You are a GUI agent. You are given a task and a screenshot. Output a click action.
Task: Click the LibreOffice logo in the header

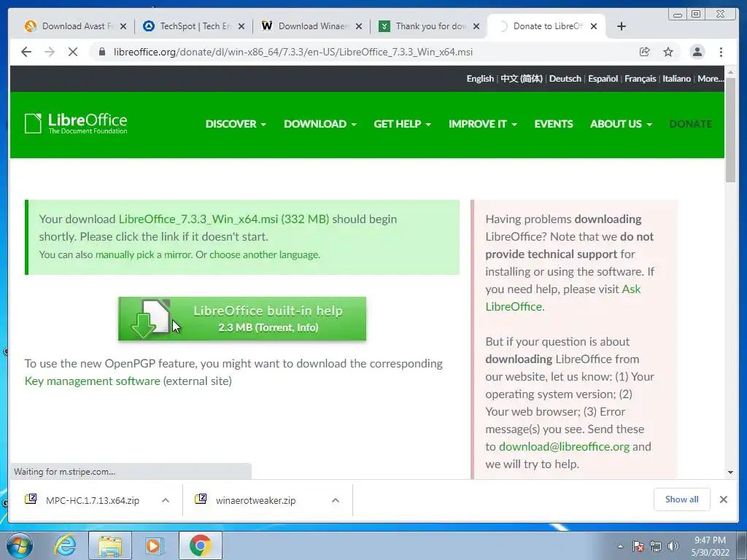coord(76,124)
